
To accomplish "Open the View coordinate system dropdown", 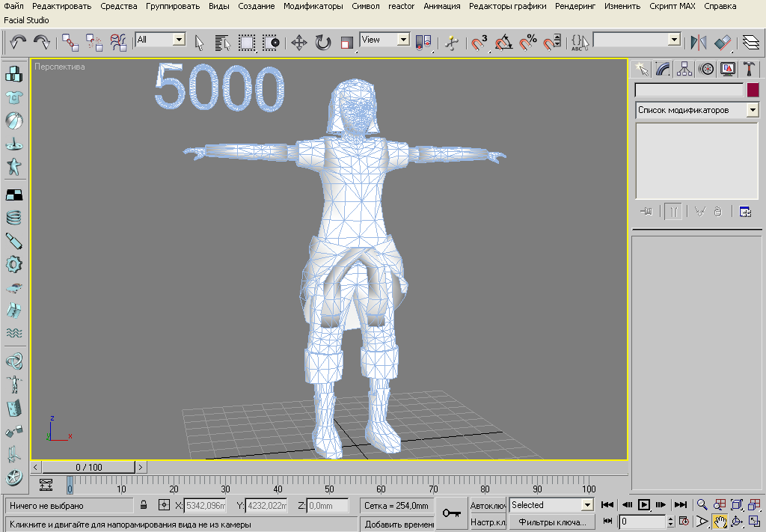I will (x=404, y=39).
